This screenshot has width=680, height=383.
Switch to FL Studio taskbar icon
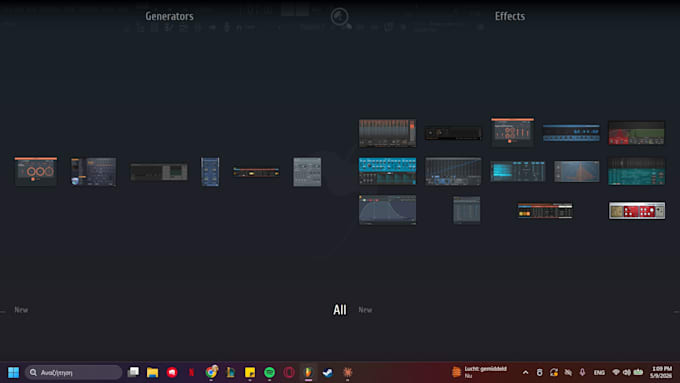308,372
